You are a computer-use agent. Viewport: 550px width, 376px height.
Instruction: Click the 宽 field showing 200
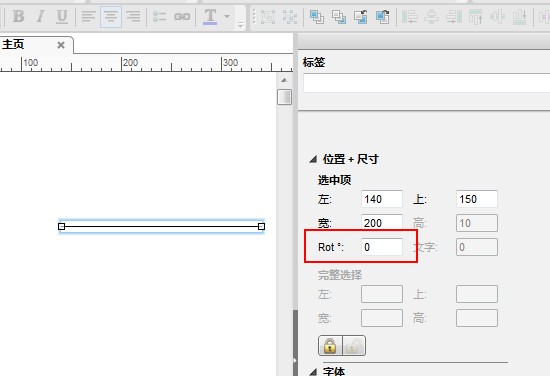382,222
